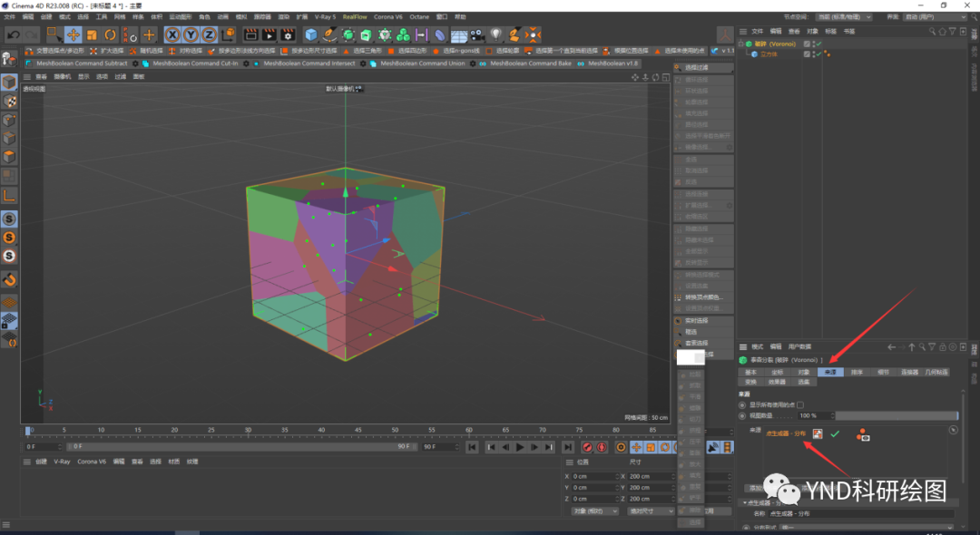The height and width of the screenshot is (535, 980).
Task: Click the 实时选择 button
Action: coord(704,321)
